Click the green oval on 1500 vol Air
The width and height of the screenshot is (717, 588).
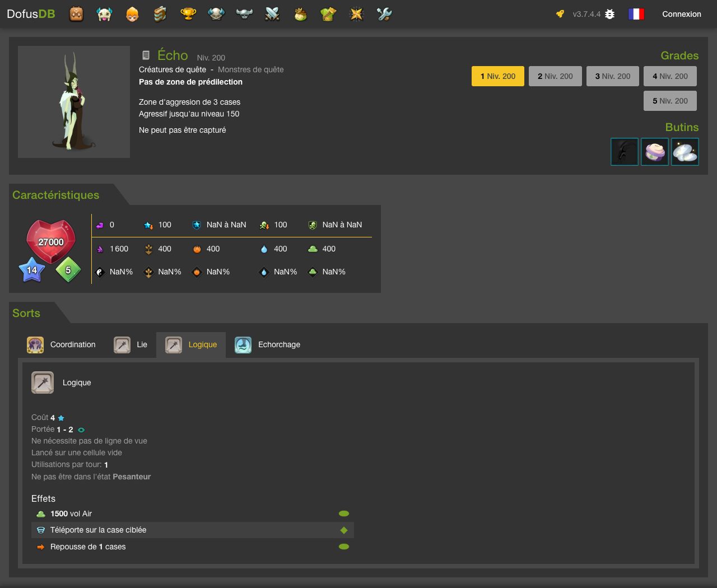[x=344, y=514]
